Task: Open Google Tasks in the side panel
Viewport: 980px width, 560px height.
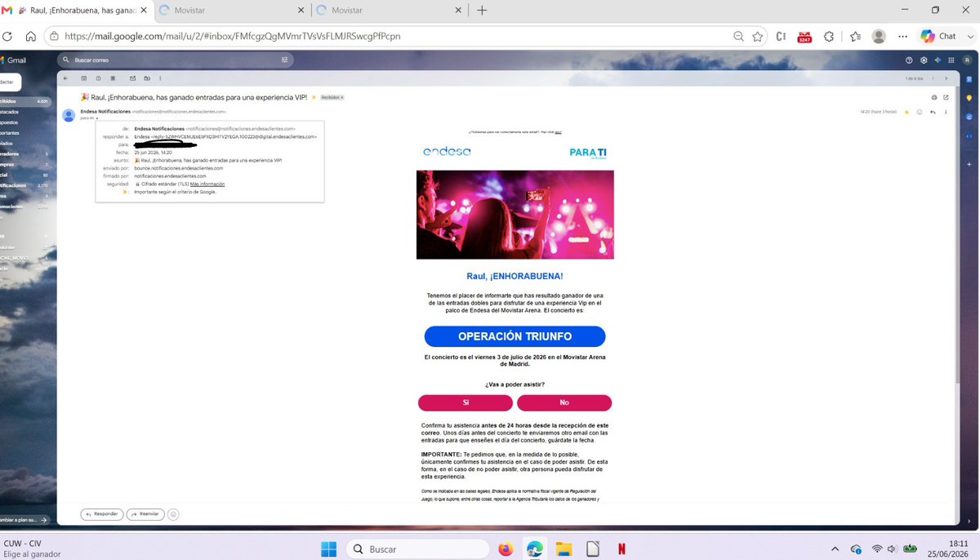Action: point(969,117)
